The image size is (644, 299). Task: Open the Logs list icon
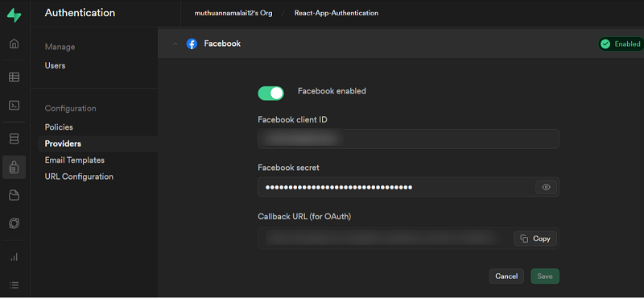[x=14, y=284]
